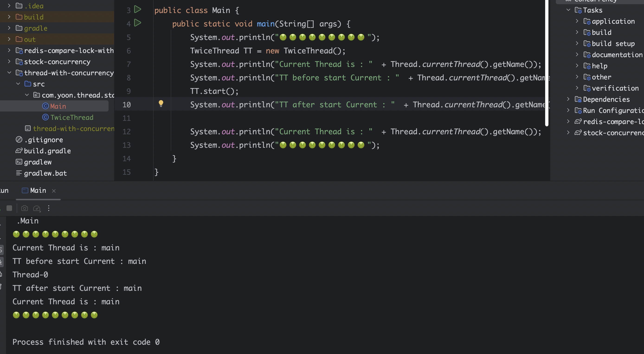Open the .gitignore file
This screenshot has width=644, height=354.
click(x=44, y=140)
